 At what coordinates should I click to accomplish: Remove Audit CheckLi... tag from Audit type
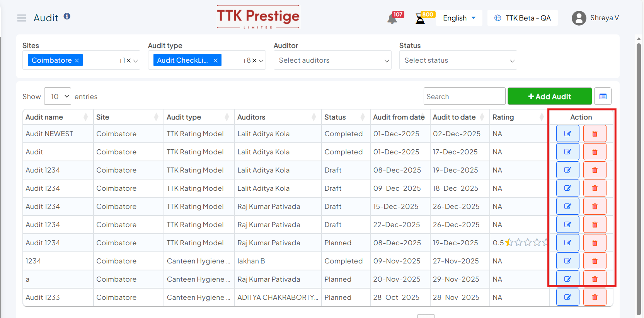(x=216, y=60)
